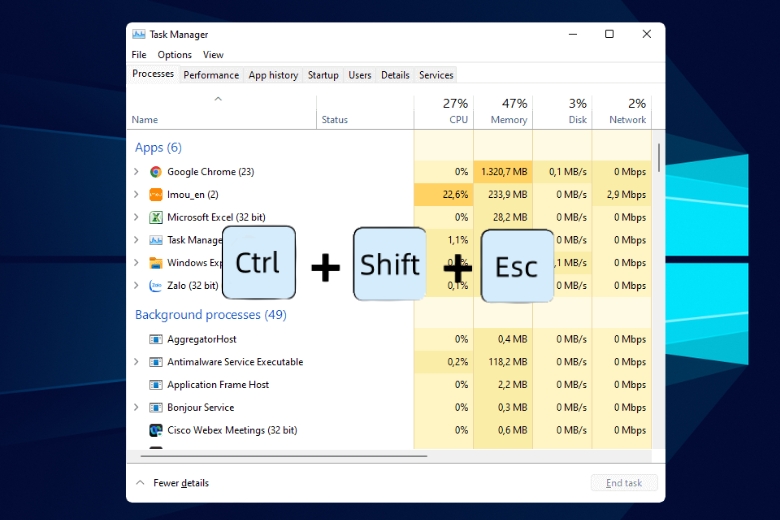Click the Fewer details link
This screenshot has width=780, height=520.
(181, 483)
